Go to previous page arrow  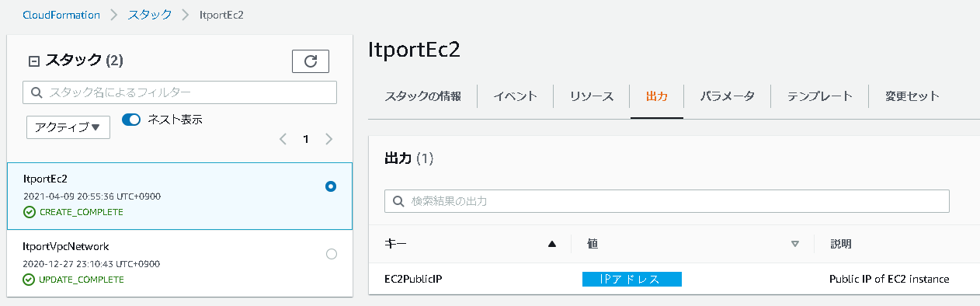coord(283,139)
